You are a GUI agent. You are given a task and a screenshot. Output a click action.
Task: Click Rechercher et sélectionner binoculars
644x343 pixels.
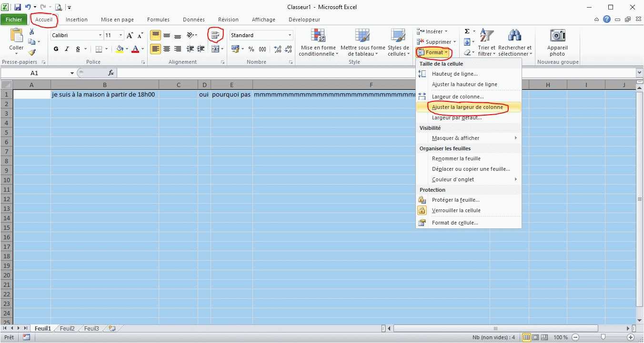(514, 36)
